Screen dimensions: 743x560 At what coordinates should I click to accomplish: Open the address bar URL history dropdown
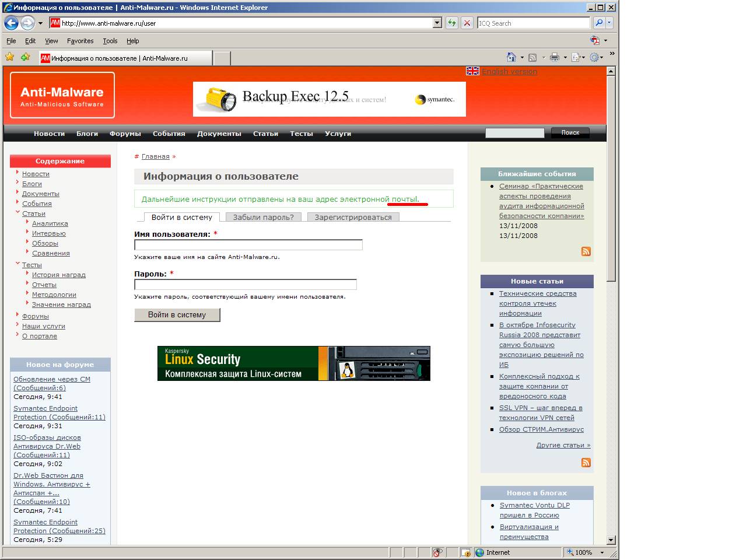coord(437,23)
